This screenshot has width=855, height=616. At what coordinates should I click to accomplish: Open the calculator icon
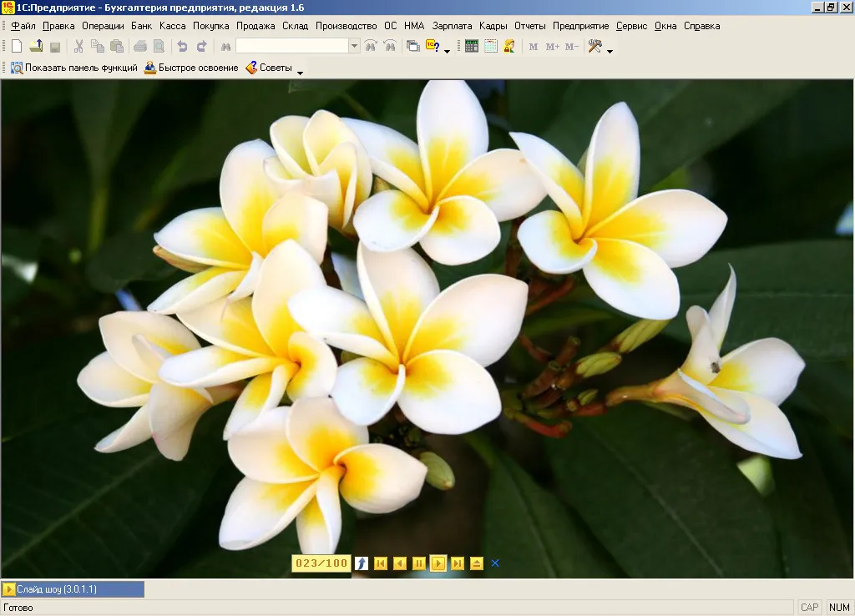pyautogui.click(x=472, y=47)
